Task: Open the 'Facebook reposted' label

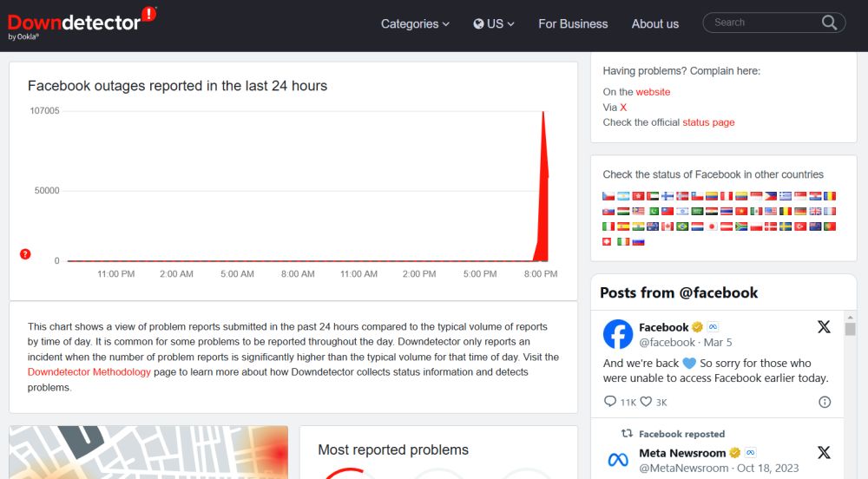Action: [x=681, y=434]
